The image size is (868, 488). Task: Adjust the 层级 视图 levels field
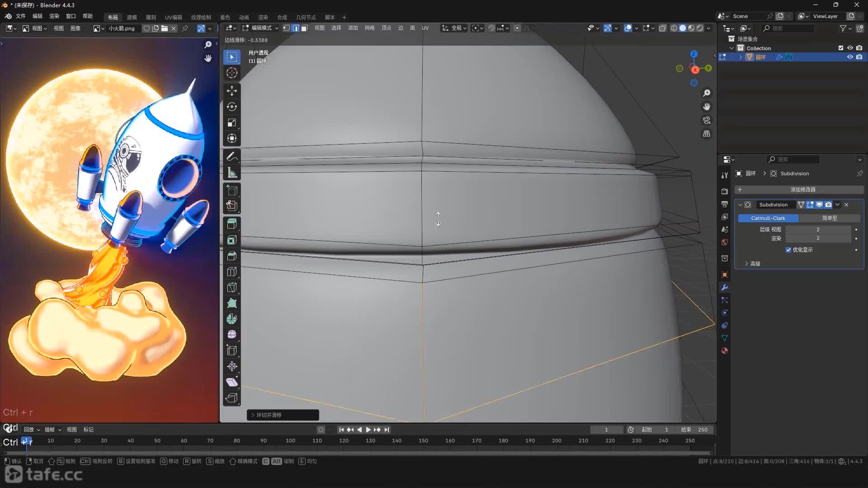[817, 230]
